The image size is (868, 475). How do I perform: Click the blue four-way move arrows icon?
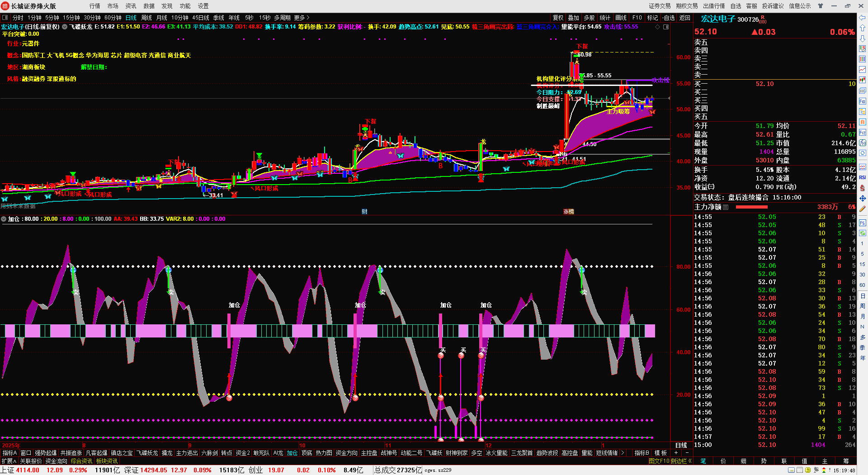point(863,198)
